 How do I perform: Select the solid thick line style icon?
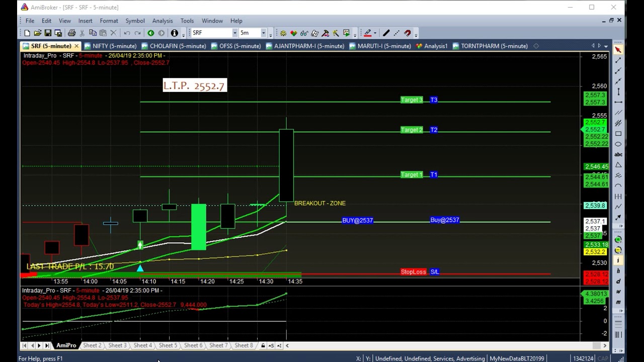pos(386,33)
